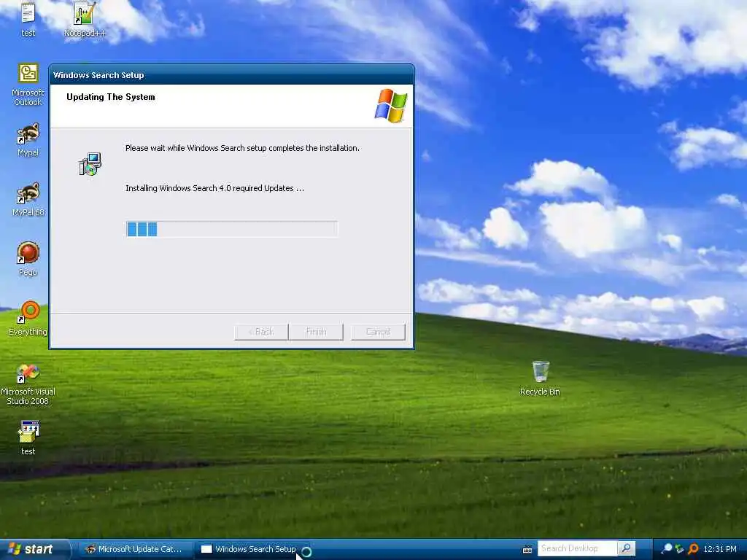Click the installation progress bar
The width and height of the screenshot is (747, 560).
(x=232, y=229)
